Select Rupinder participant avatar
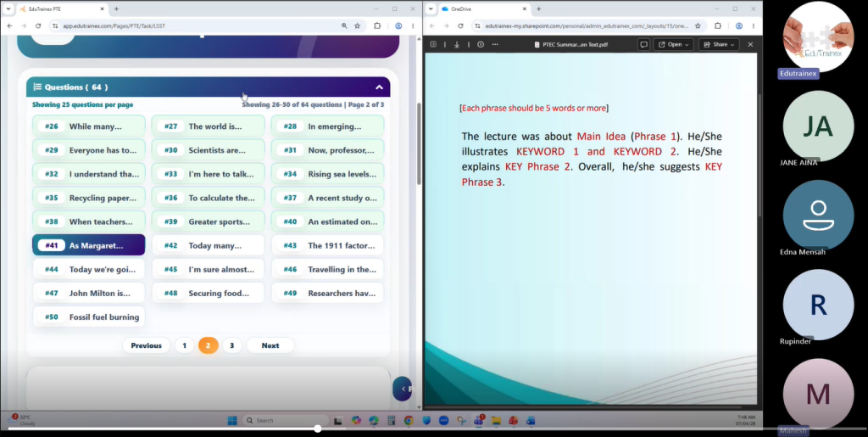 coord(818,305)
